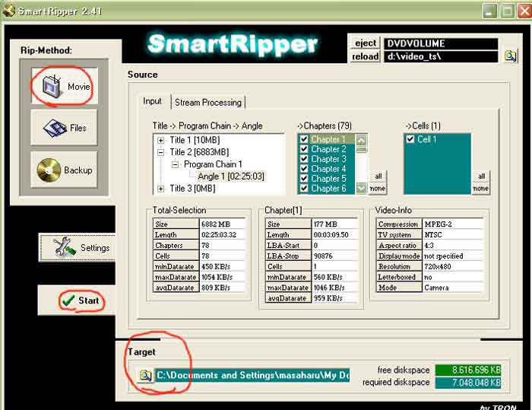The image size is (532, 410).
Task: Close the SmartRipper window
Action: click(x=524, y=11)
